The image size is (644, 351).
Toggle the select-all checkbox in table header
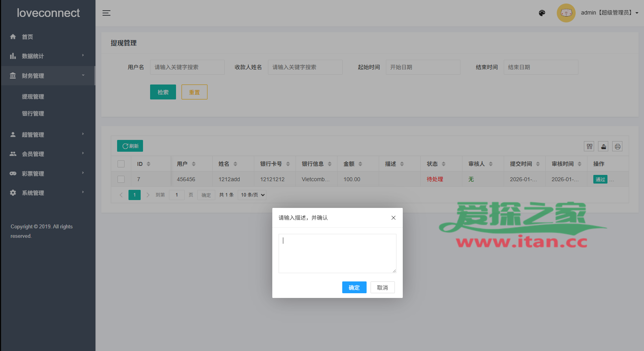(x=121, y=164)
